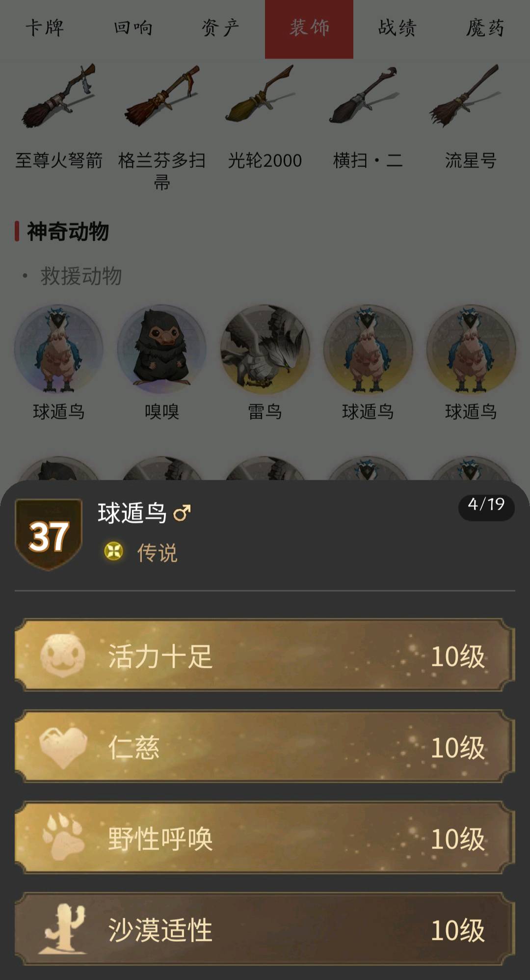The height and width of the screenshot is (980, 530).
Task: Tap the 活力十足 trait bar
Action: click(x=265, y=655)
